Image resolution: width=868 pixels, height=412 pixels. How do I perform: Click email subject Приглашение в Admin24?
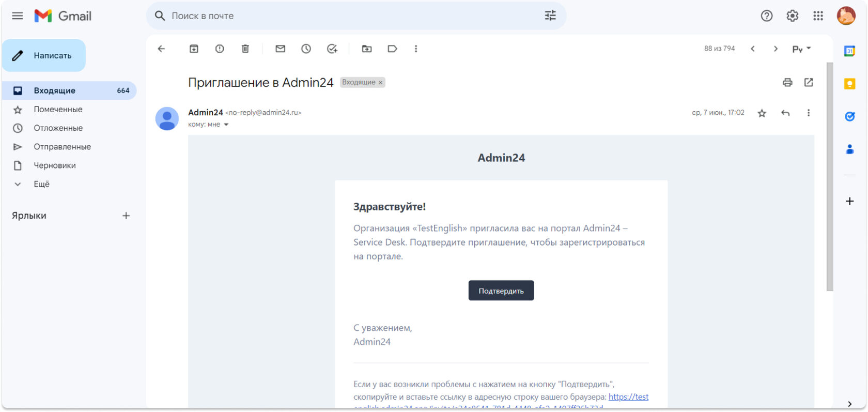[261, 82]
